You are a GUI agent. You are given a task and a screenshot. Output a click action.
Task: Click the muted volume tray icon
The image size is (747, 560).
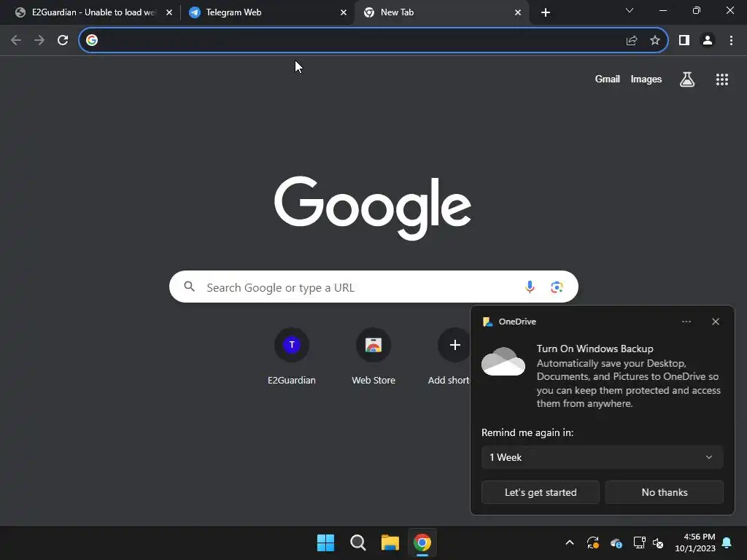[658, 542]
